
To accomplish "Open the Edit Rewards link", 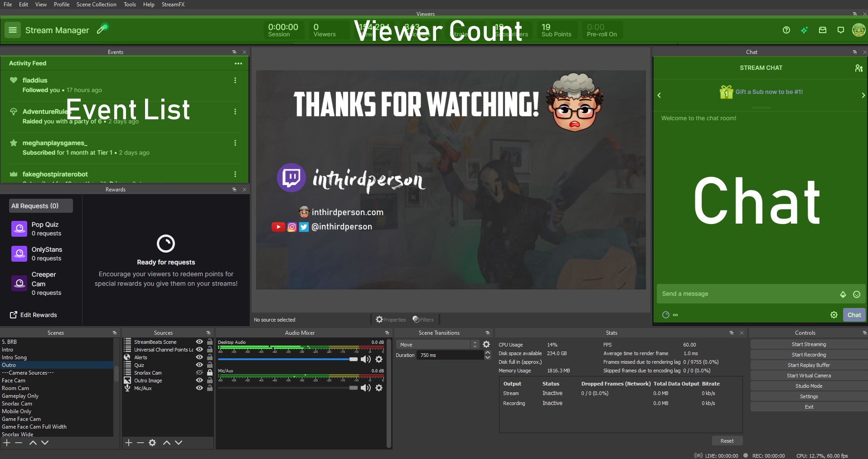I will pyautogui.click(x=34, y=315).
